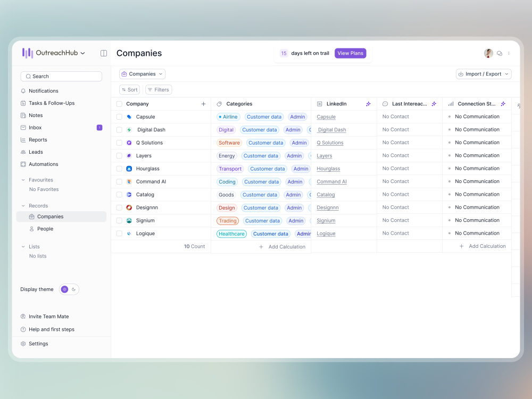Click the Sort button
Screen dimensions: 532x399
[x=130, y=89]
